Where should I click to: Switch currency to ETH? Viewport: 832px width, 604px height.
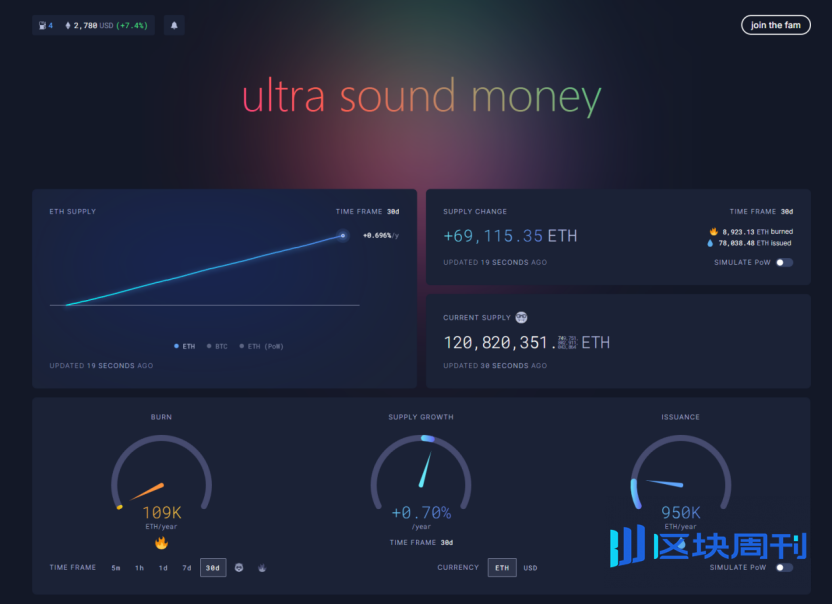(x=502, y=567)
